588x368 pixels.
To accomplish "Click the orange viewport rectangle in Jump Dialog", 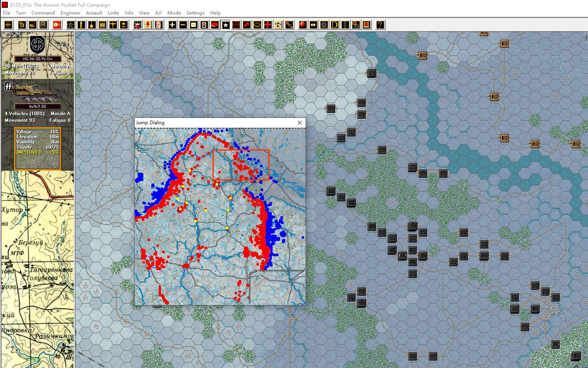I will [x=241, y=165].
